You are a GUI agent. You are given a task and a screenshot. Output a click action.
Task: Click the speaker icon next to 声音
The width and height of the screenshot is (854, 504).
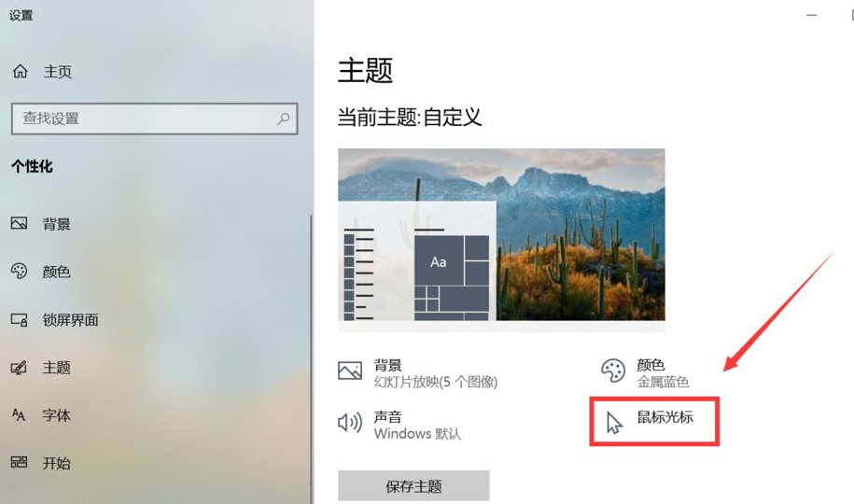tap(350, 422)
